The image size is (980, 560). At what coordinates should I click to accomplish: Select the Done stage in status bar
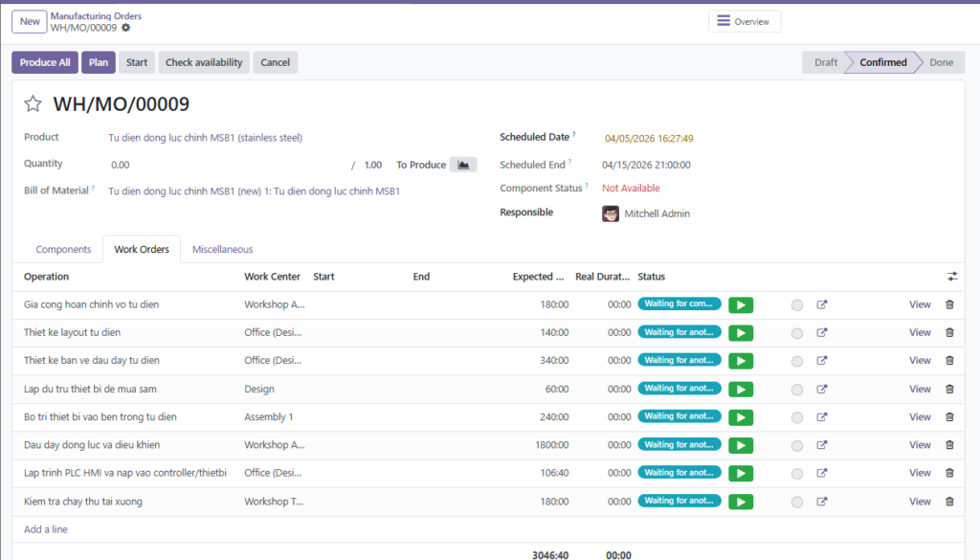pos(940,62)
